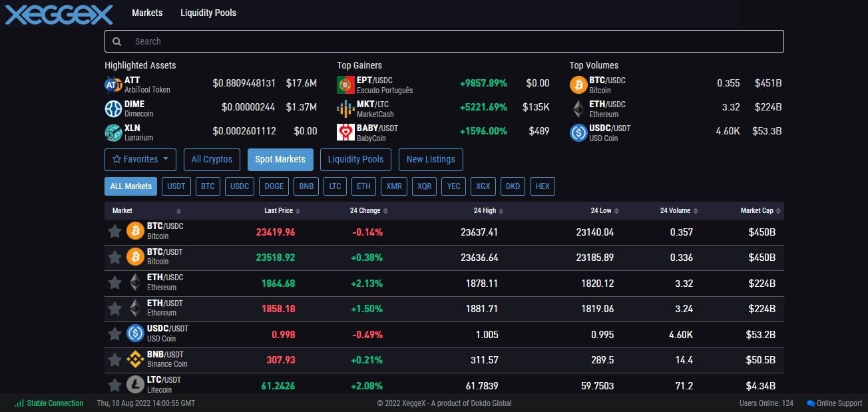The height and width of the screenshot is (412, 868).
Task: Open the Liquidity Pools menu item
Action: point(208,12)
